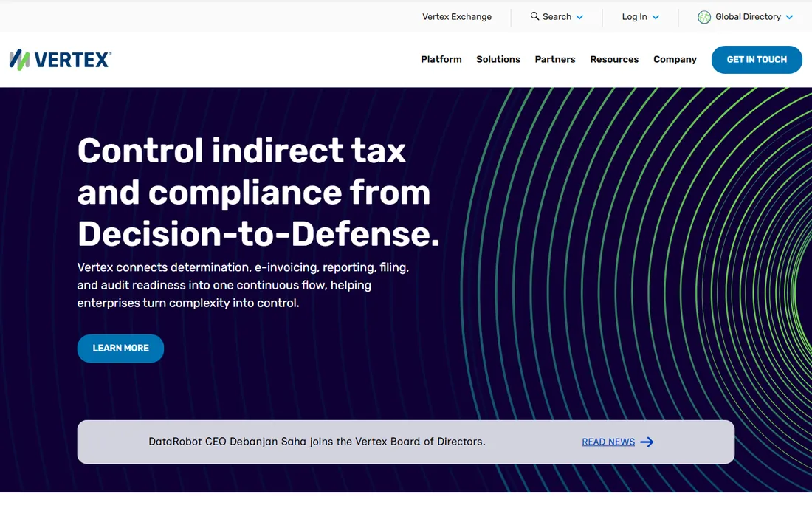812x508 pixels.
Task: Click the DataRobot CEO announcement text
Action: (317, 442)
